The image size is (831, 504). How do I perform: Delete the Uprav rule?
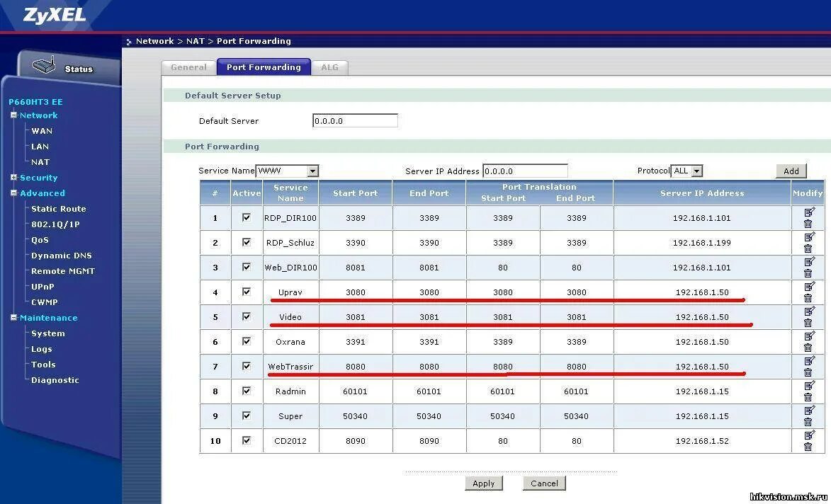click(x=808, y=298)
